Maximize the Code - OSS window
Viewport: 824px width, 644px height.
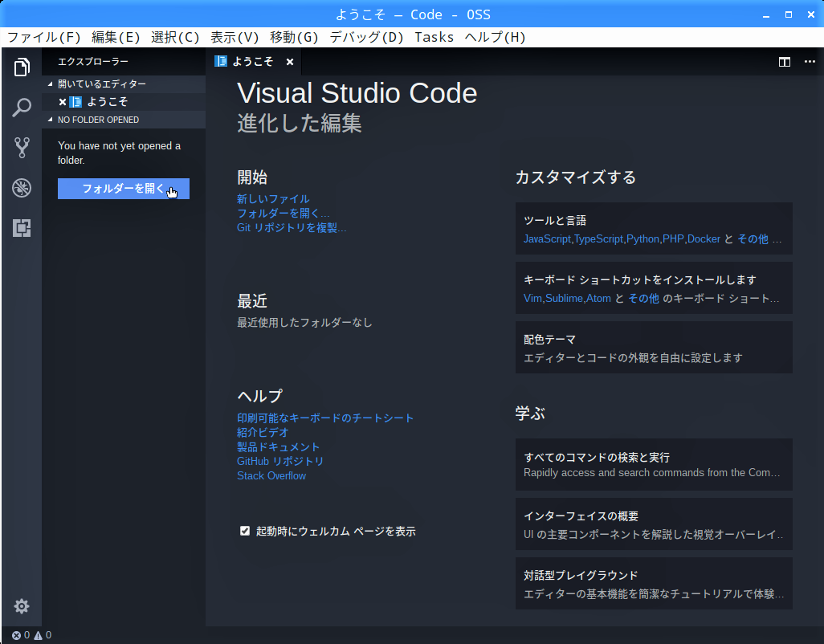(x=789, y=14)
